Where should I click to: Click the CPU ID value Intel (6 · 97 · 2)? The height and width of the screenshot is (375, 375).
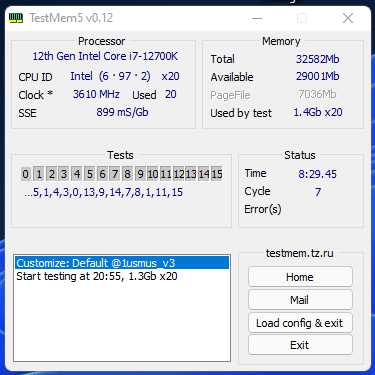[x=110, y=76]
